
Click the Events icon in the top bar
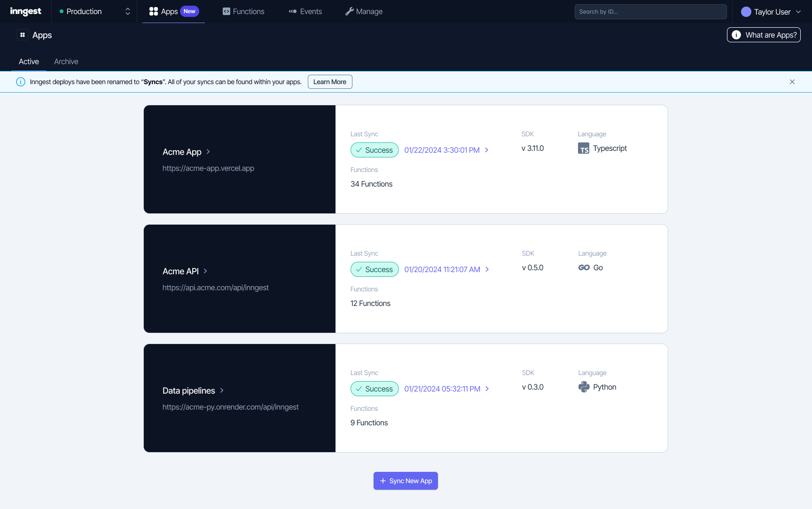coord(293,11)
